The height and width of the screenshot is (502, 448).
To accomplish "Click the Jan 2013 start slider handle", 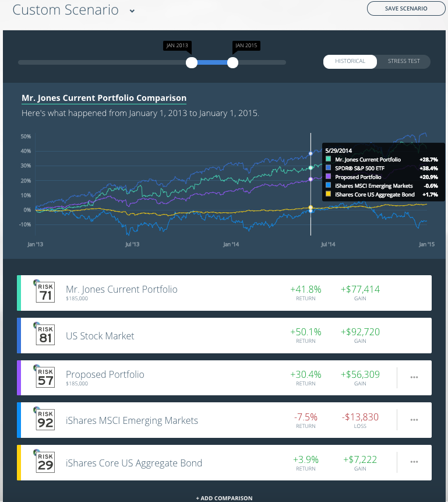I will 191,62.
